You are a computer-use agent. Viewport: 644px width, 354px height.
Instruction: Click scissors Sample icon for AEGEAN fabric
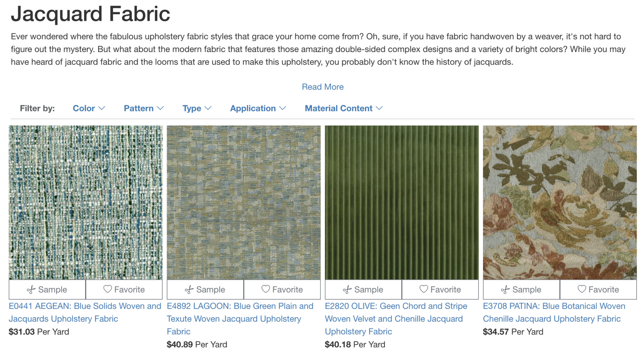click(x=31, y=290)
